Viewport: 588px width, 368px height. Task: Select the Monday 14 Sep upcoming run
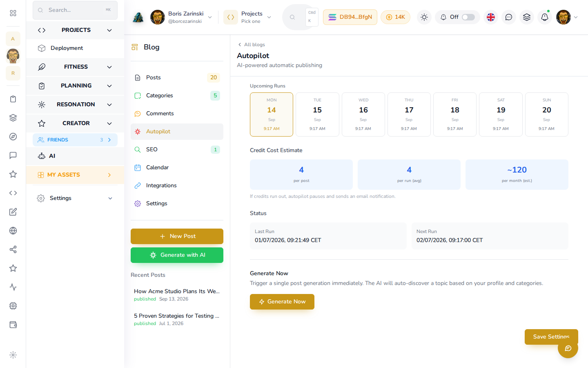[272, 114]
